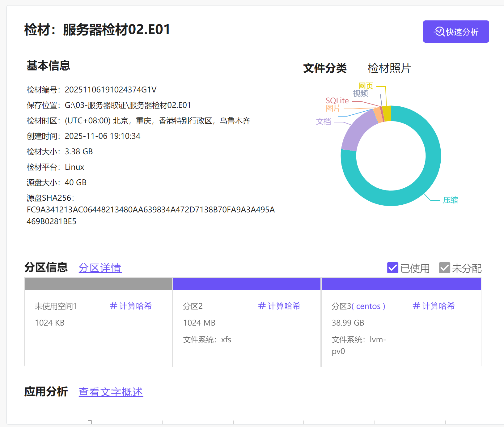
Task: Click the 快速分析 quick analysis button
Action: [456, 32]
